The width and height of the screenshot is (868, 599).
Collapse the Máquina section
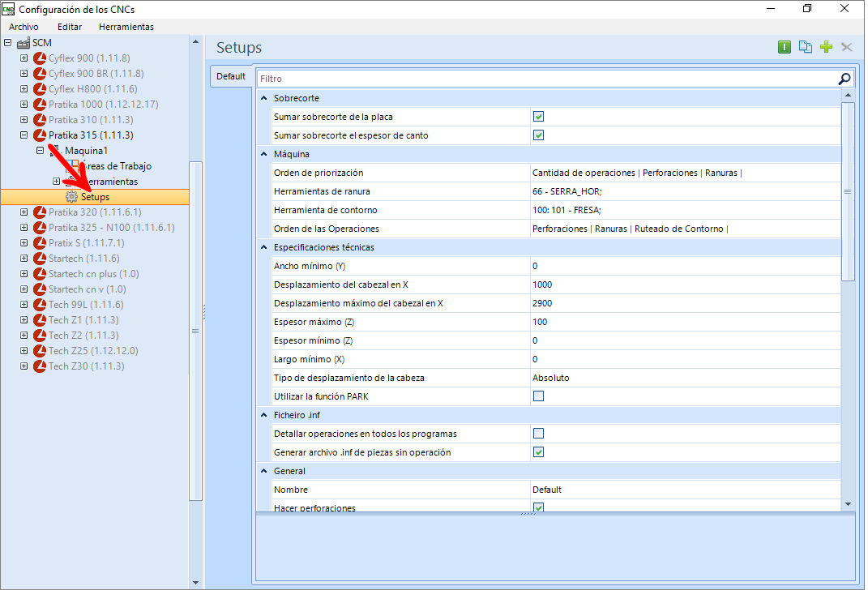(x=264, y=154)
